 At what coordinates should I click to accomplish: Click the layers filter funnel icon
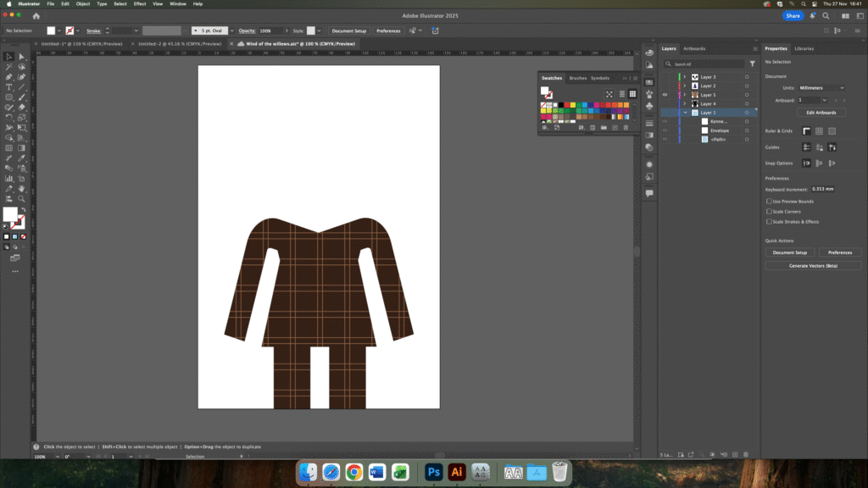coord(752,64)
